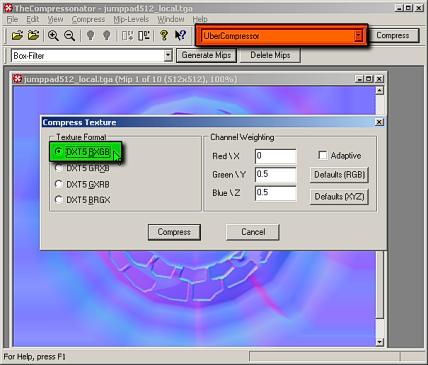Click the second view layout toolbar icon

144,35
